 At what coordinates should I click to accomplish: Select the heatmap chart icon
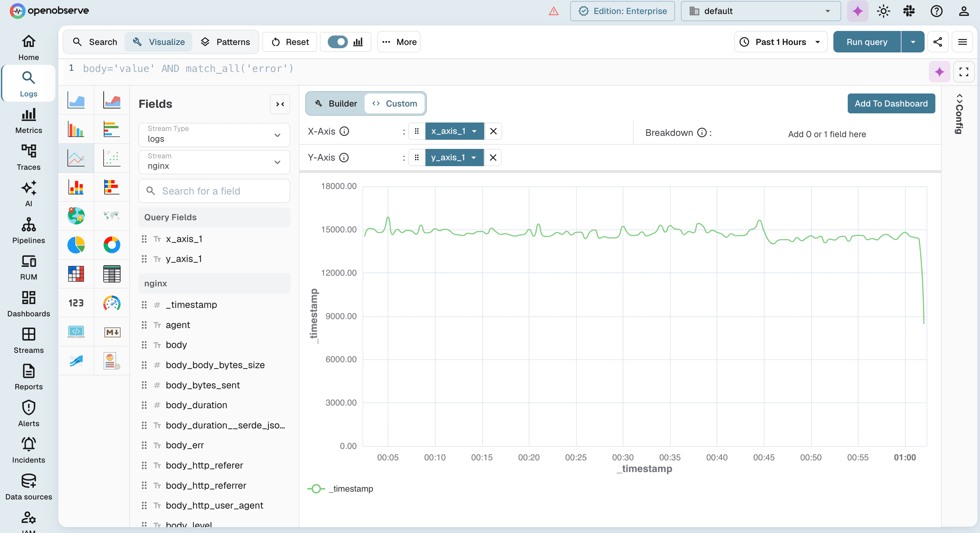point(76,274)
